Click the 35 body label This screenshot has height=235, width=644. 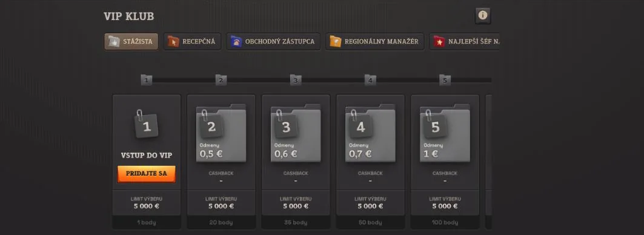point(296,222)
